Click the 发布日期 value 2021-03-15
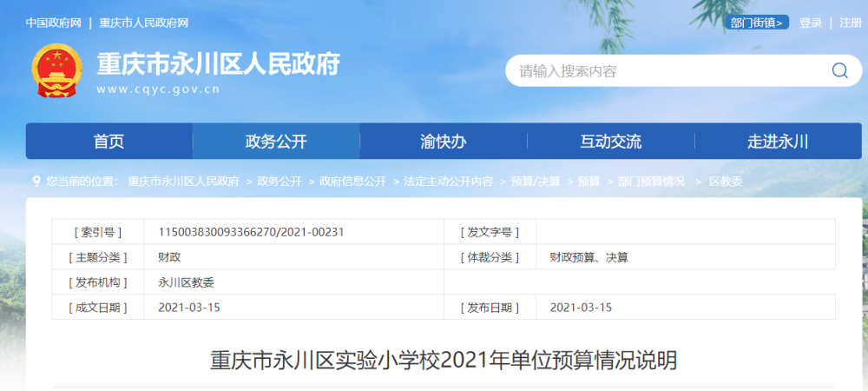Screen dimensions: 868x391 582,308
